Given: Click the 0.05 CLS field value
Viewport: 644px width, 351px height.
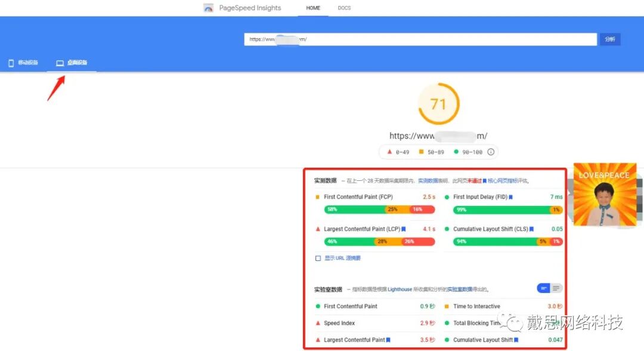Looking at the screenshot, I should 557,229.
